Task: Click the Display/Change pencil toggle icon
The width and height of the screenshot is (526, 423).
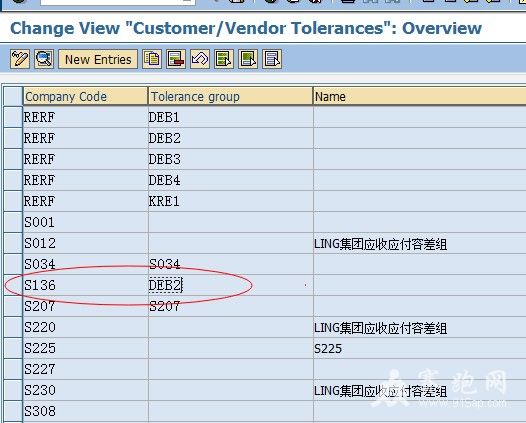Action: click(x=20, y=59)
